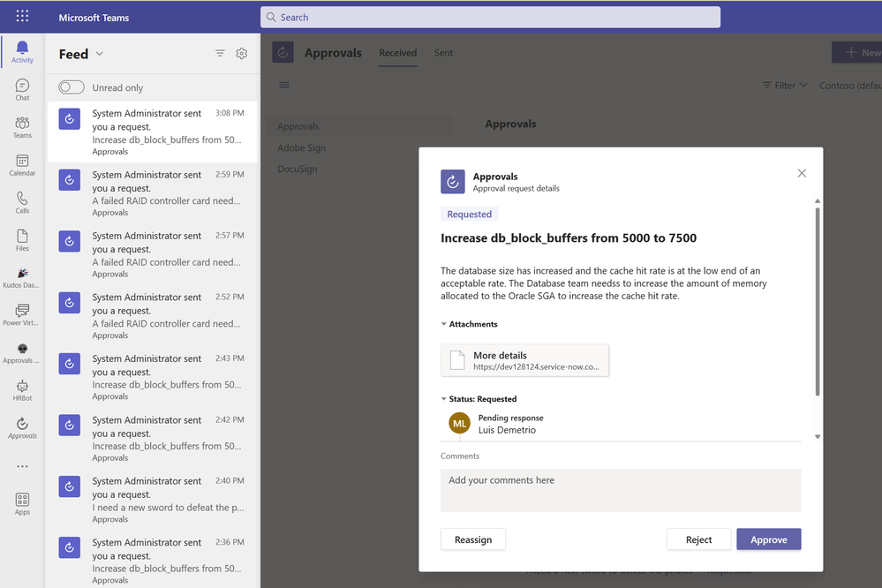This screenshot has height=588, width=882.
Task: Open Calls in the left rail
Action: 22,202
